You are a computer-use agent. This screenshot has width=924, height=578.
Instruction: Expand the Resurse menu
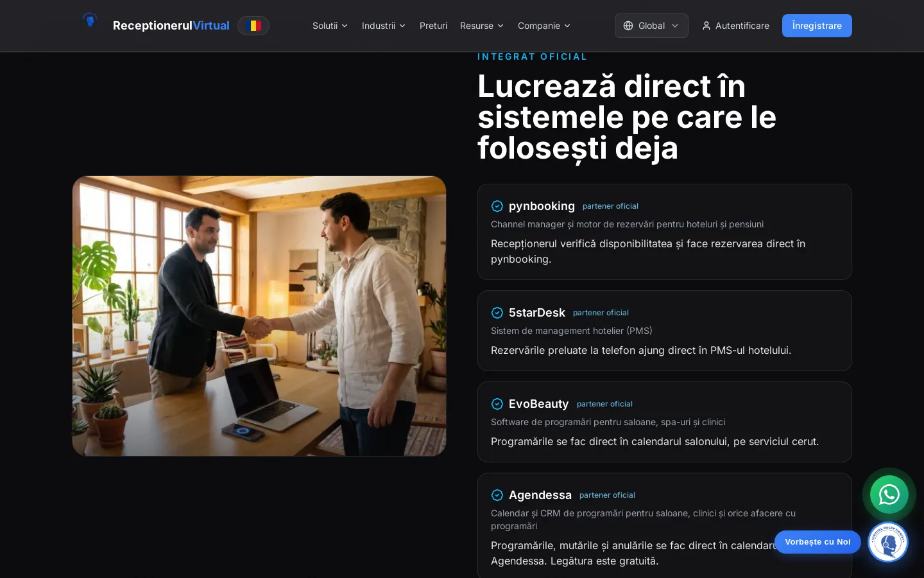[482, 26]
